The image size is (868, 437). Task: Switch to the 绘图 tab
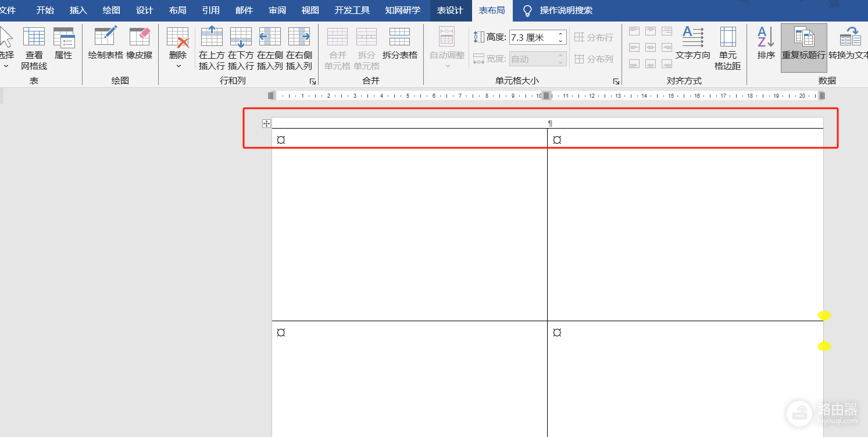(x=111, y=10)
